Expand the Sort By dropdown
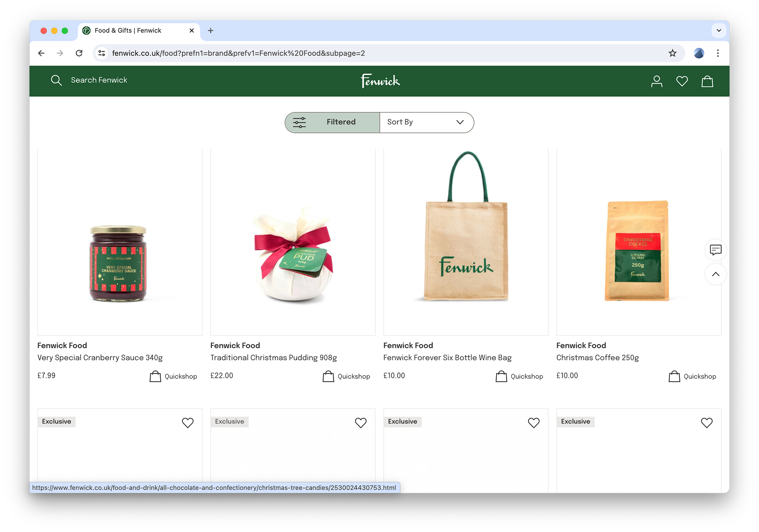Image resolution: width=759 pixels, height=532 pixels. 426,122
